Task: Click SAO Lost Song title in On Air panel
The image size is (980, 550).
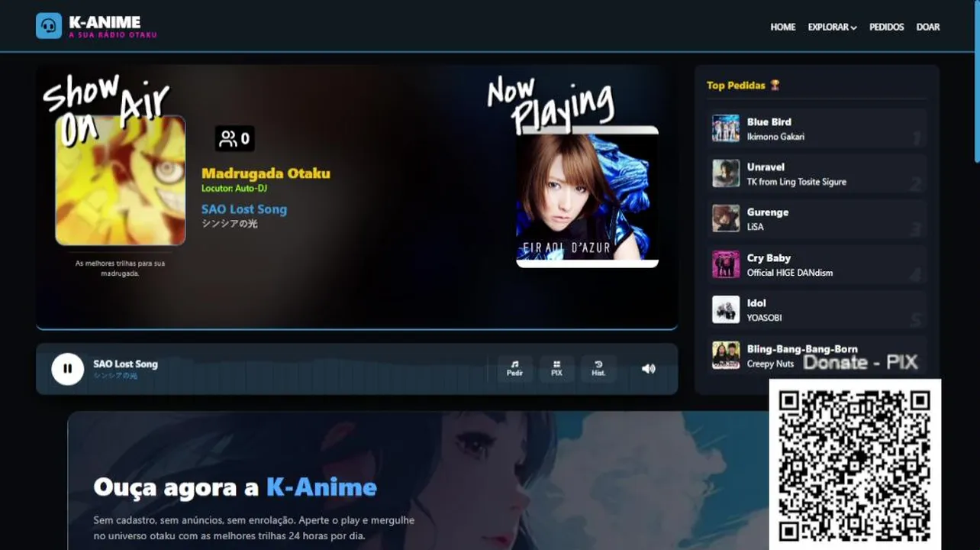Action: click(244, 209)
